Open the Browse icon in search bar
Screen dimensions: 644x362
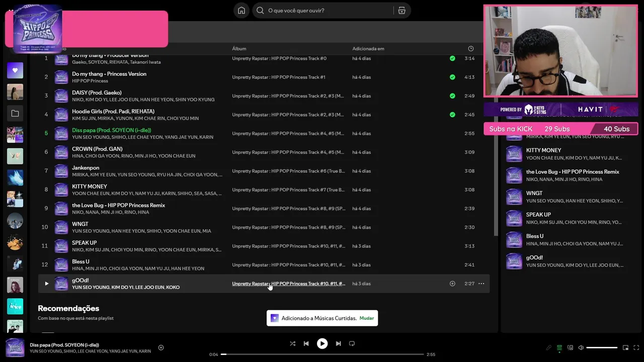pyautogui.click(x=401, y=11)
